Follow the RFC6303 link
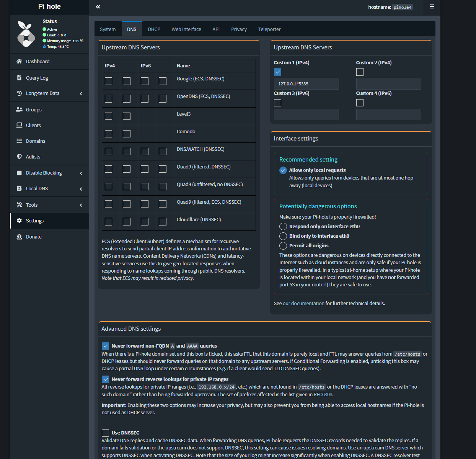 point(323,395)
